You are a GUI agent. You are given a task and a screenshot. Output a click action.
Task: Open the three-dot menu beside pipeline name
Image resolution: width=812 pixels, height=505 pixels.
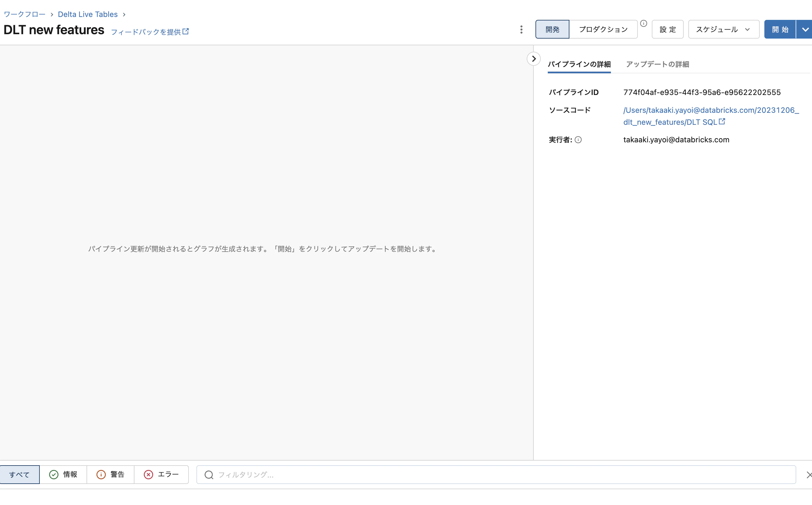[521, 30]
